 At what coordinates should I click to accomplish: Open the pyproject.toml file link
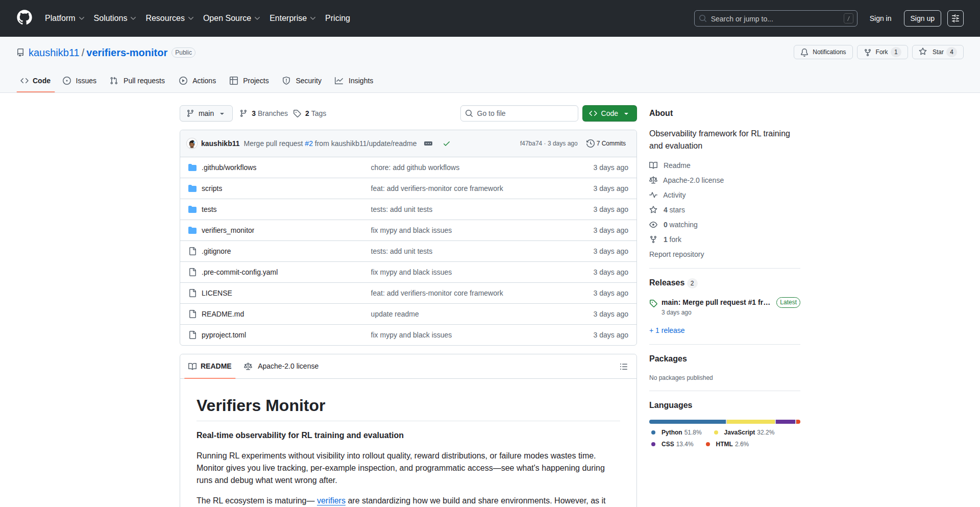pyautogui.click(x=224, y=335)
